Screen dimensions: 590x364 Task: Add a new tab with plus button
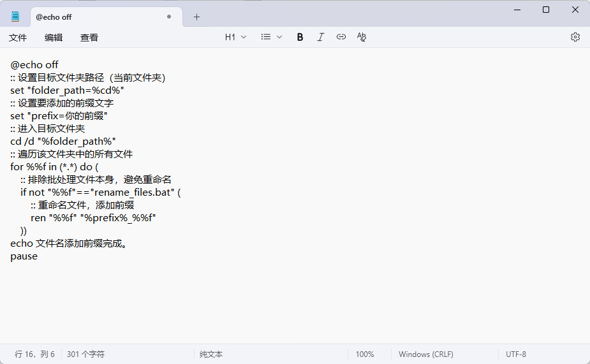196,17
